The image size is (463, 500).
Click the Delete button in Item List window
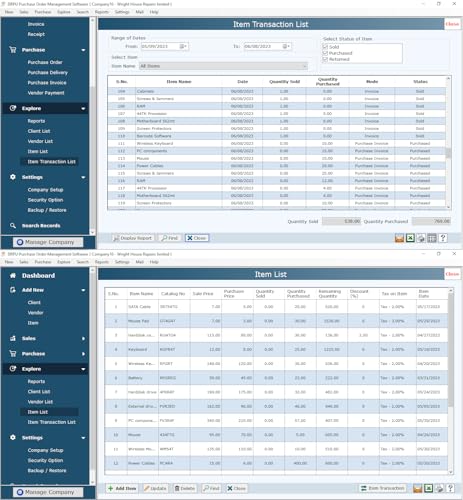pos(185,488)
